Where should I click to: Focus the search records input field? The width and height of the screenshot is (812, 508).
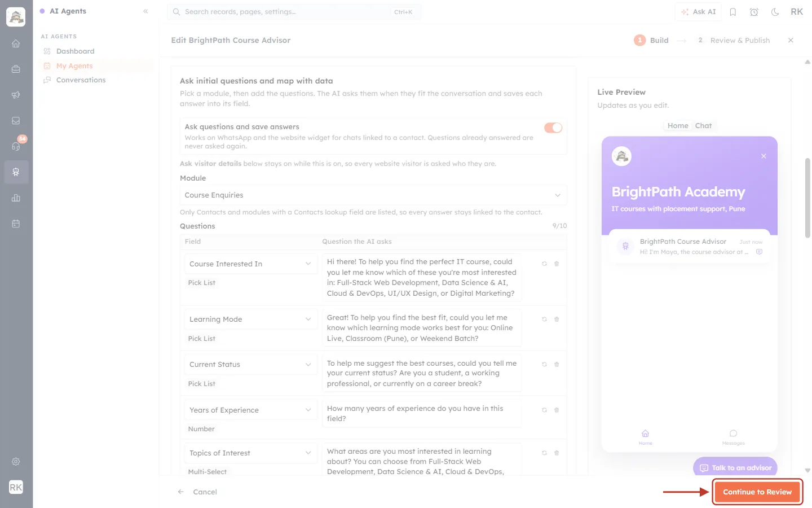tap(294, 12)
